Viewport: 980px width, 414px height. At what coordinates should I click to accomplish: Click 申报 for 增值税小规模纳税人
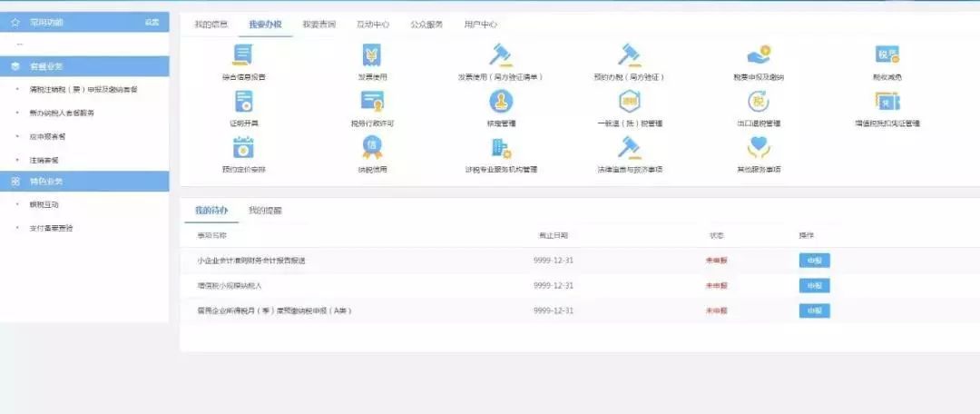814,286
